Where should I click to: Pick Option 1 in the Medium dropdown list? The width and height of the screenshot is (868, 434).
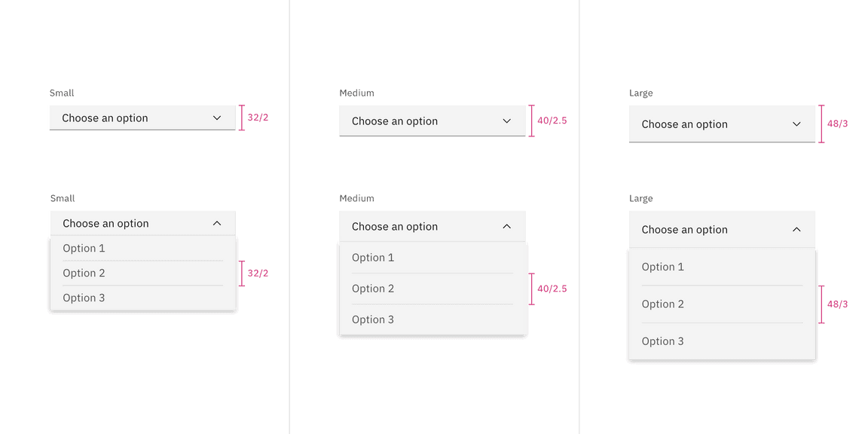(373, 258)
